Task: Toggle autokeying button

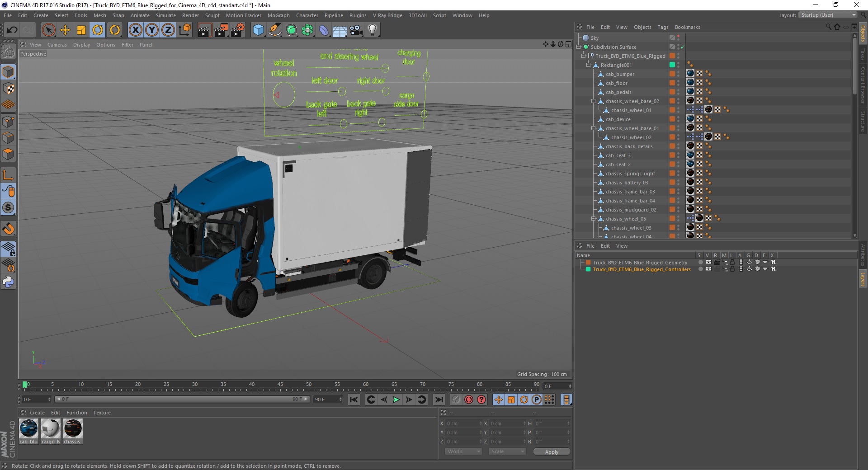Action: pyautogui.click(x=469, y=399)
